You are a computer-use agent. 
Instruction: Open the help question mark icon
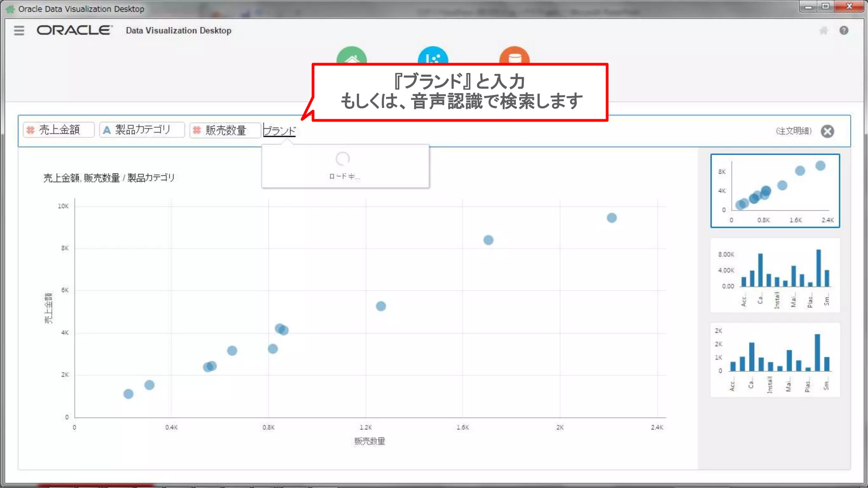point(844,30)
